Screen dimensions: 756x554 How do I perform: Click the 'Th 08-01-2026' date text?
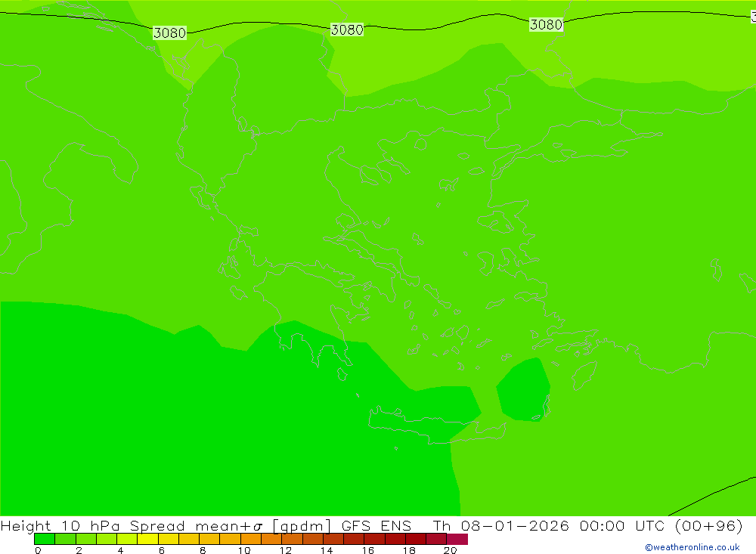click(x=501, y=525)
